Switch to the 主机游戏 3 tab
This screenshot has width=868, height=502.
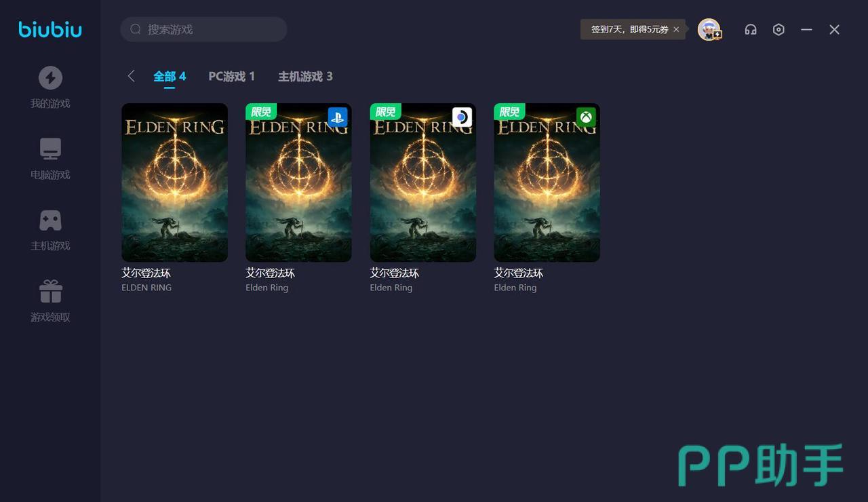click(x=305, y=77)
